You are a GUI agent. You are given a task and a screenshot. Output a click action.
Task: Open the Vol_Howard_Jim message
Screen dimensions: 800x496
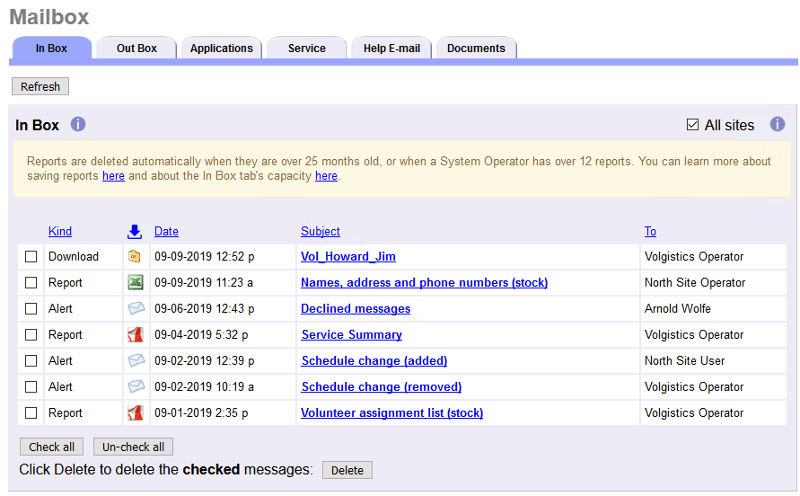pos(348,256)
